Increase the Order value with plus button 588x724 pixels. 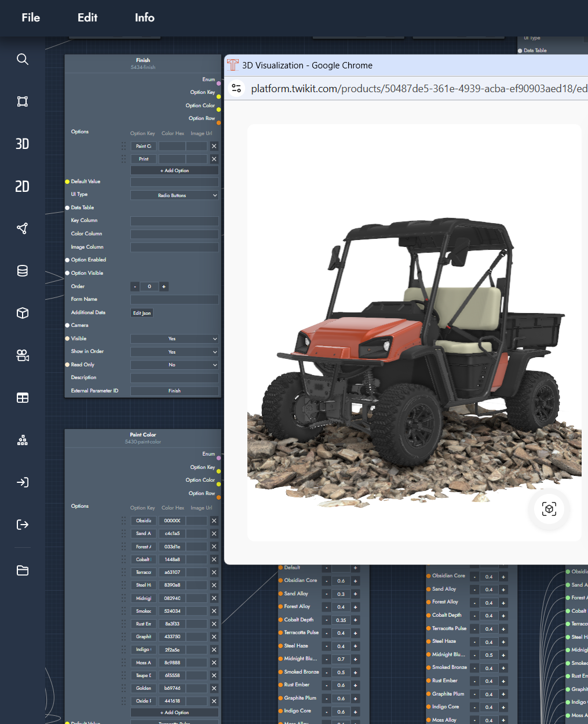164,286
